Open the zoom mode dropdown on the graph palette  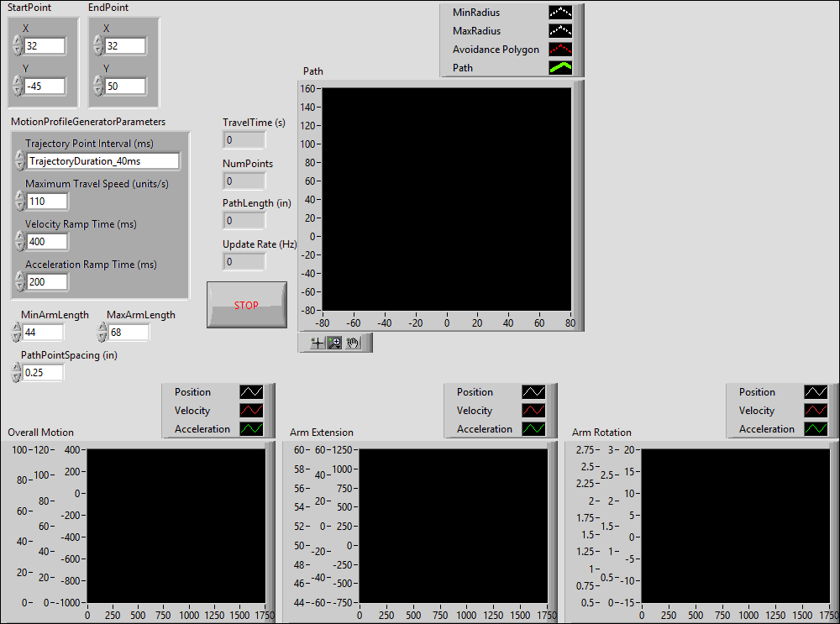coord(339,347)
